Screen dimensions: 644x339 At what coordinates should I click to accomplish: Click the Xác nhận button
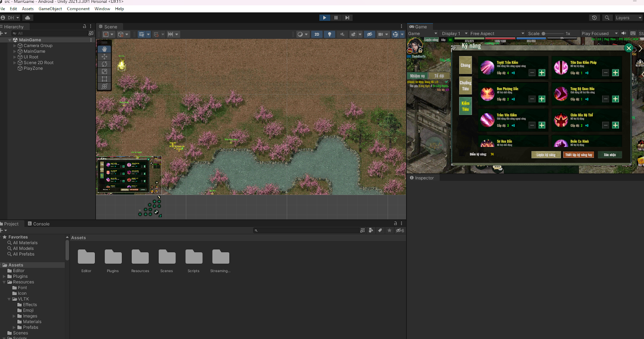pyautogui.click(x=610, y=155)
